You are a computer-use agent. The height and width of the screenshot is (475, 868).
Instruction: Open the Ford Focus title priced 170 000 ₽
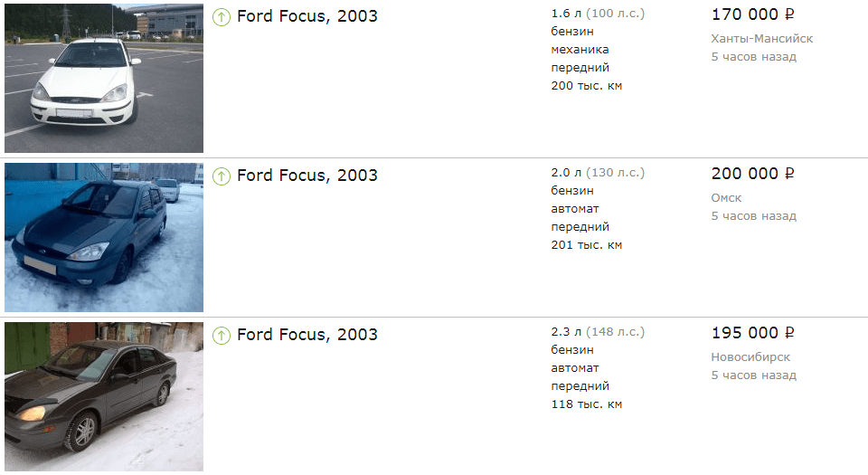[307, 16]
